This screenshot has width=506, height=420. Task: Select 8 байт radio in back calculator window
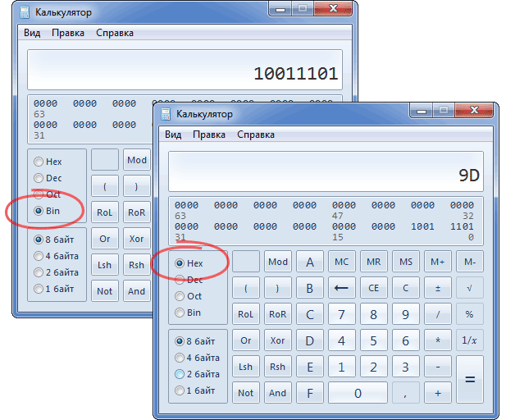[x=54, y=240]
